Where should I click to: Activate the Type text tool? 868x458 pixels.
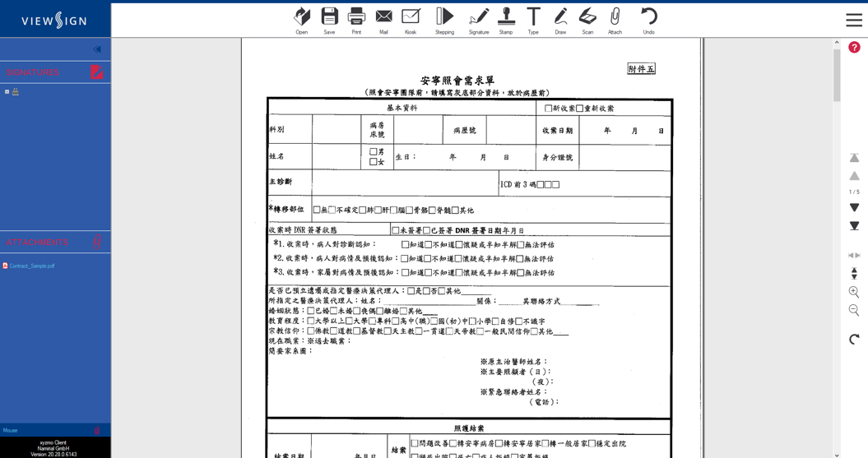pos(533,21)
